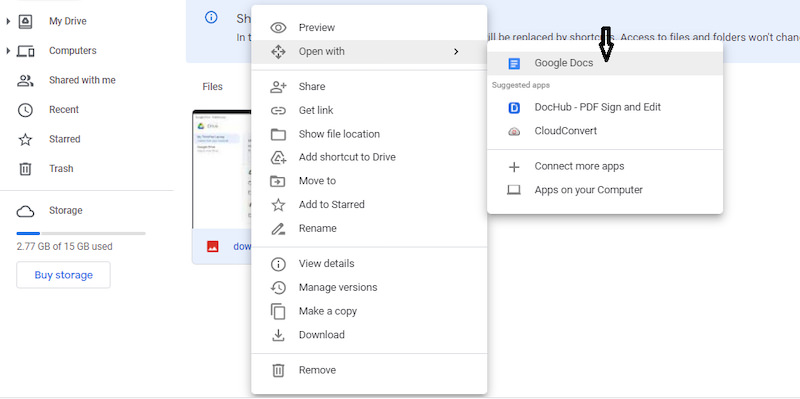Click the Starred star icon in sidebar
The width and height of the screenshot is (800, 399).
[26, 139]
